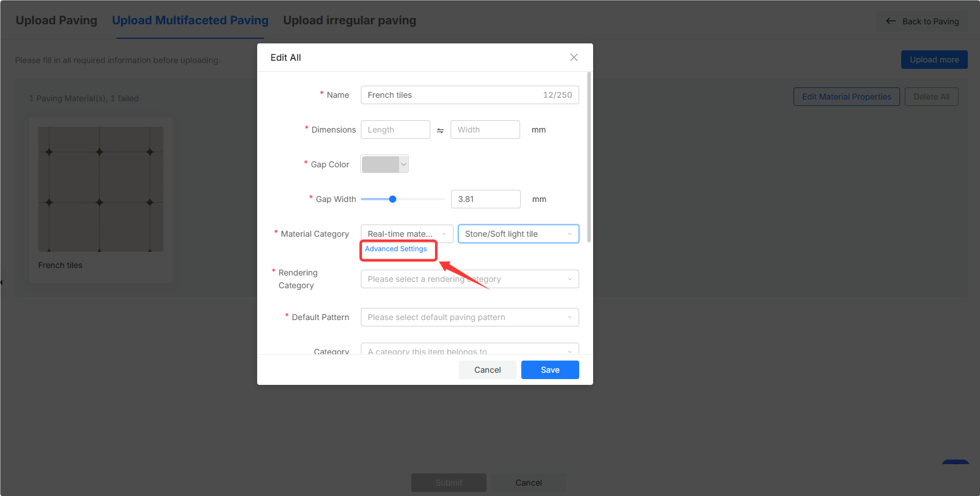The image size is (980, 496).
Task: Focus the Length input field
Action: (396, 130)
